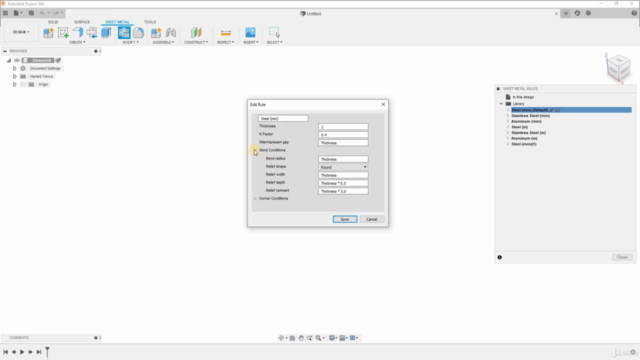
Task: Click the ViewCube in the corner
Action: (618, 68)
